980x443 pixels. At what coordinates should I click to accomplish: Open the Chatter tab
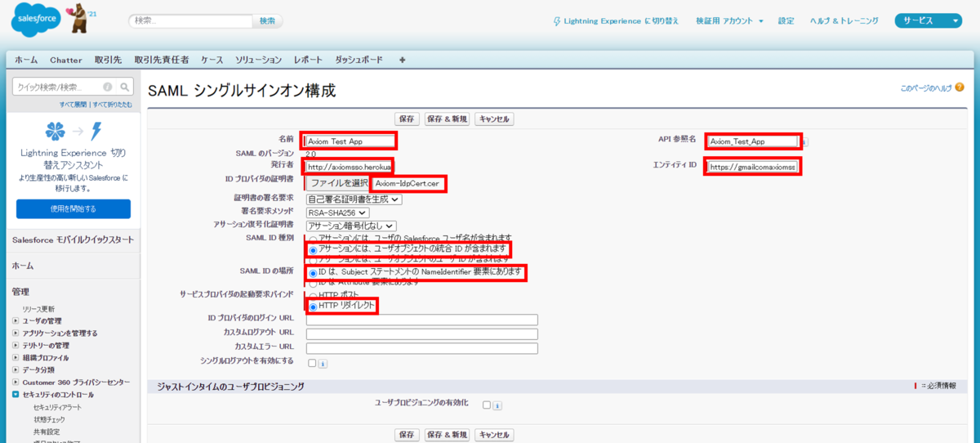[x=66, y=60]
